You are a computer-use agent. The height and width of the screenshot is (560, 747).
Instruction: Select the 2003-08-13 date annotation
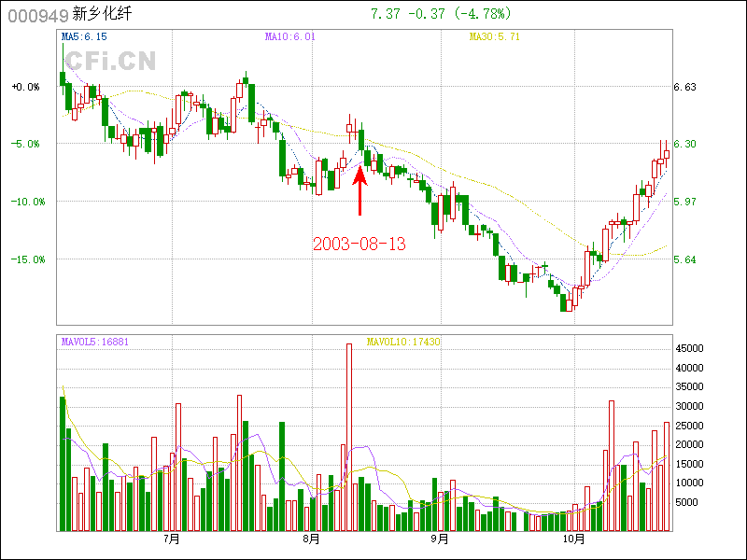coord(359,244)
